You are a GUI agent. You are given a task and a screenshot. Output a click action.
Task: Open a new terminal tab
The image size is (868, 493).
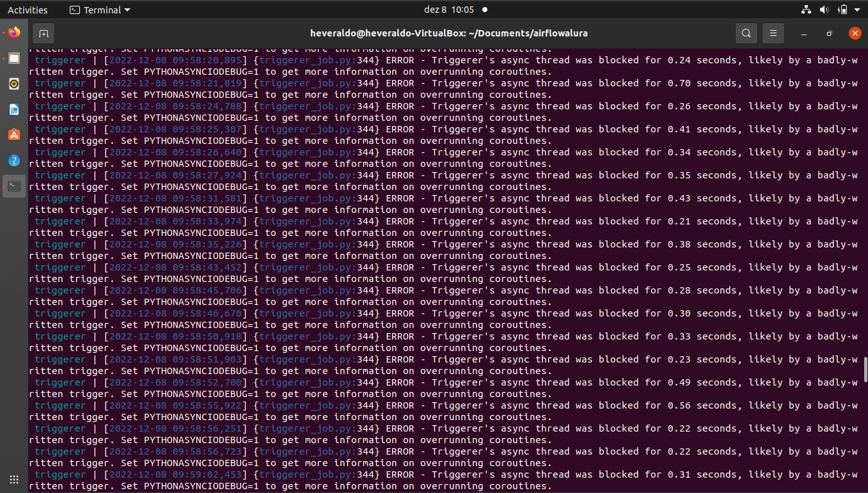43,33
